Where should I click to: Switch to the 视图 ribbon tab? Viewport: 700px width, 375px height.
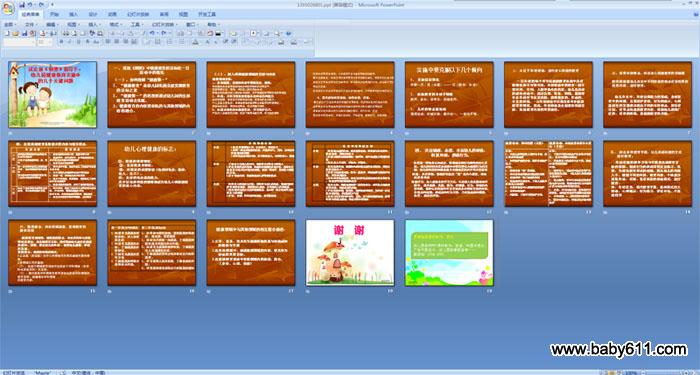(x=183, y=14)
